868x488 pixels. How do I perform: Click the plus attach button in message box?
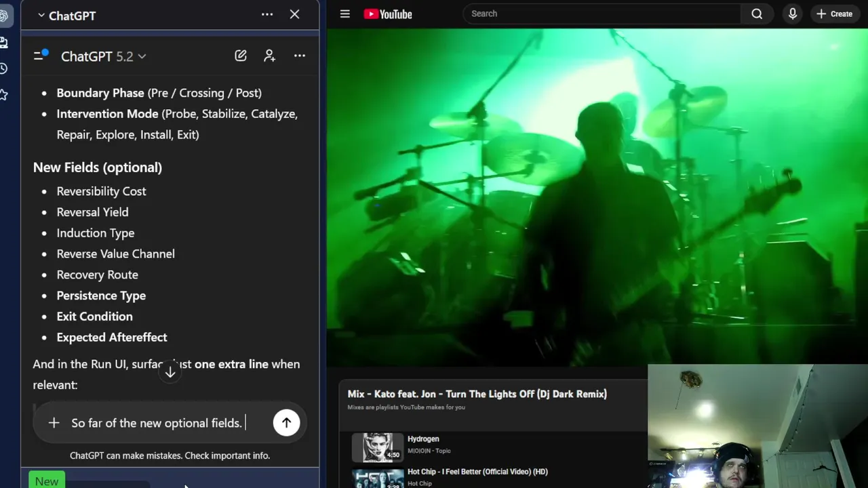point(54,423)
